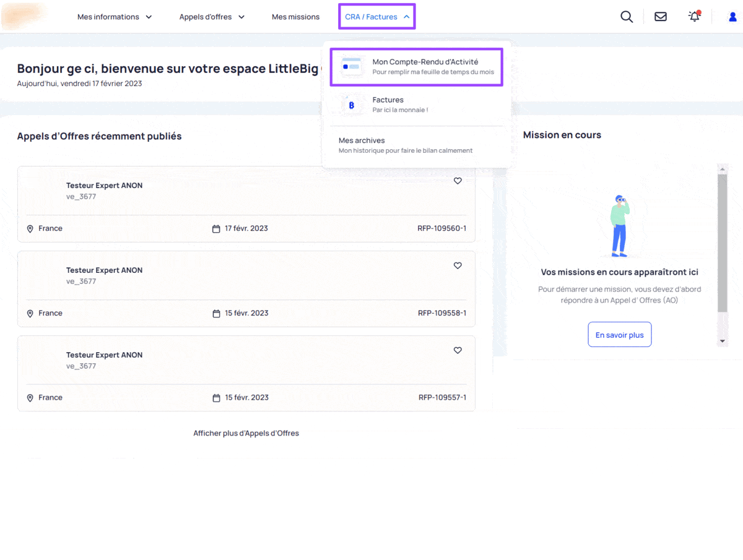
Task: Select Mes archives menu entry
Action: point(416,145)
